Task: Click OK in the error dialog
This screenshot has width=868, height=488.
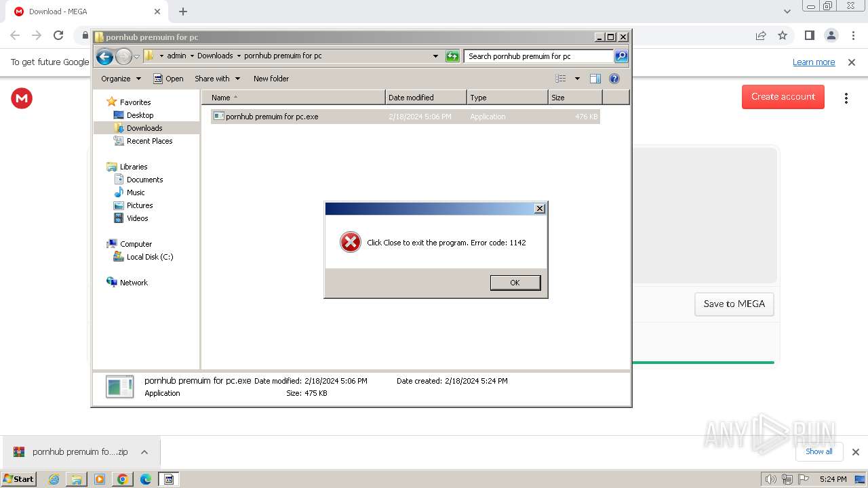Action: pos(515,283)
